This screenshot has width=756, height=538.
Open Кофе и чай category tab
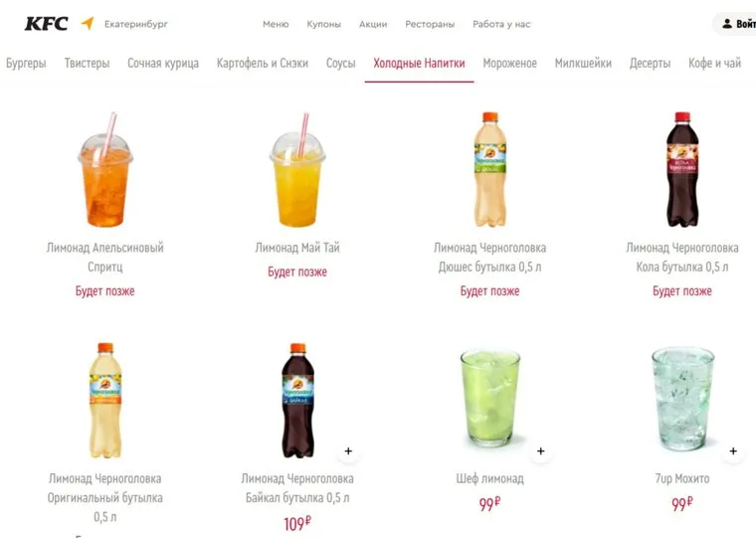pyautogui.click(x=714, y=64)
